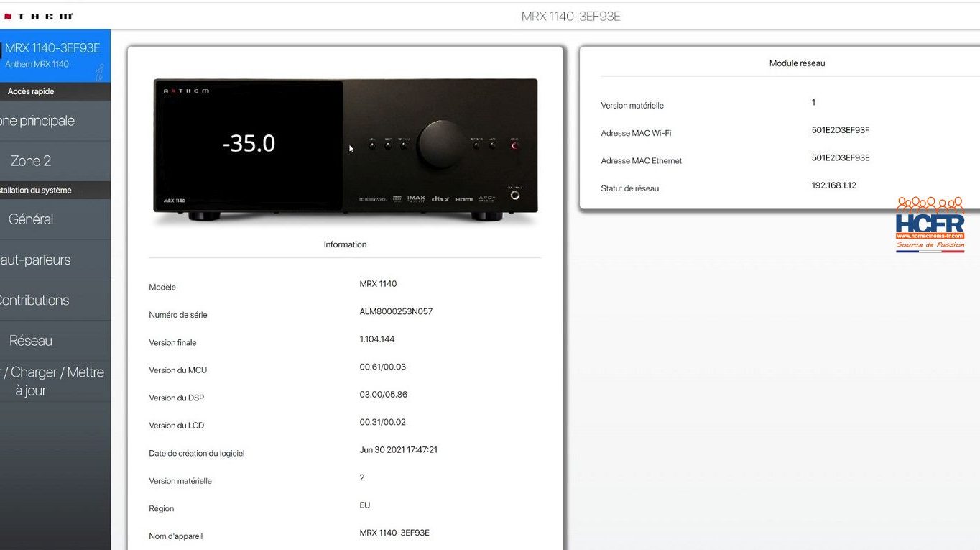The image size is (980, 550).
Task: Select Ethernet MAC 501E2D3EF93E
Action: point(841,158)
